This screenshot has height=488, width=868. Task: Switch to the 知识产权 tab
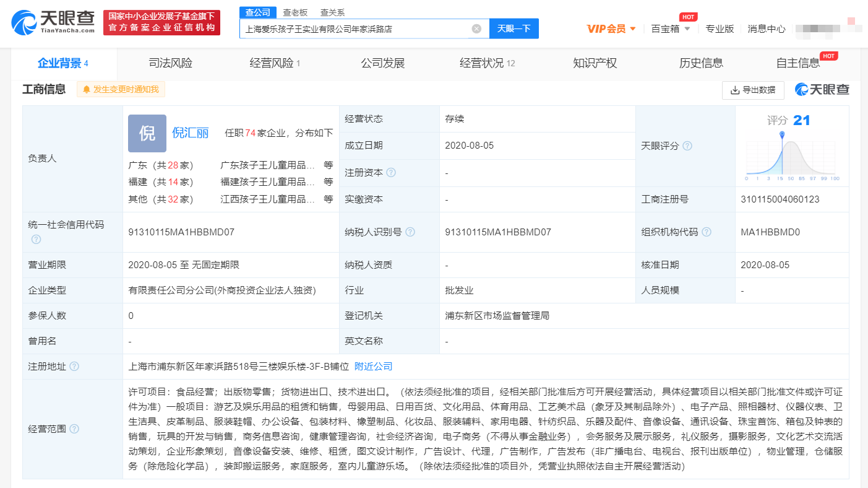pyautogui.click(x=595, y=63)
